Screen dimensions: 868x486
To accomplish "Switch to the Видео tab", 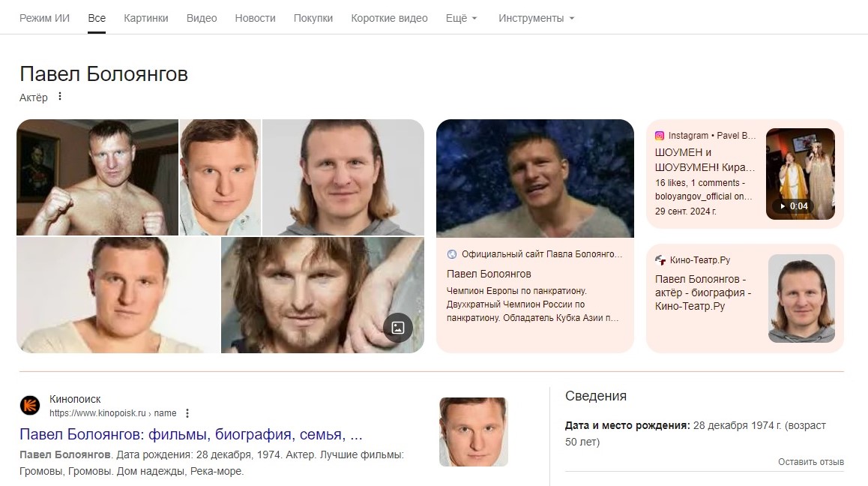I will tap(202, 18).
